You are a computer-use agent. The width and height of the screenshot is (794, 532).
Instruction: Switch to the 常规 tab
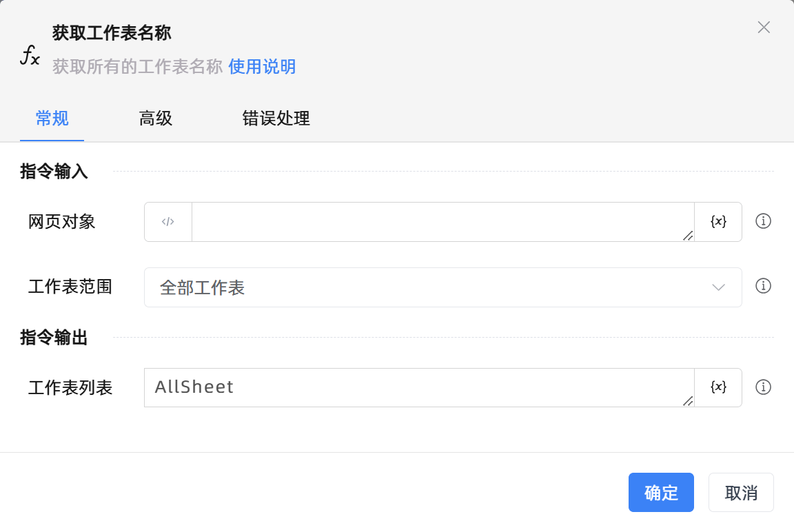click(52, 119)
